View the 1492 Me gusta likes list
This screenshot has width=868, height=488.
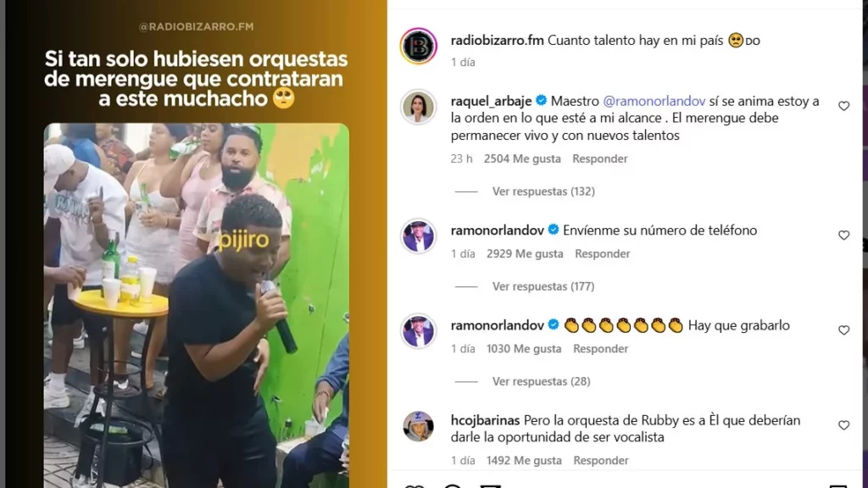tap(524, 461)
